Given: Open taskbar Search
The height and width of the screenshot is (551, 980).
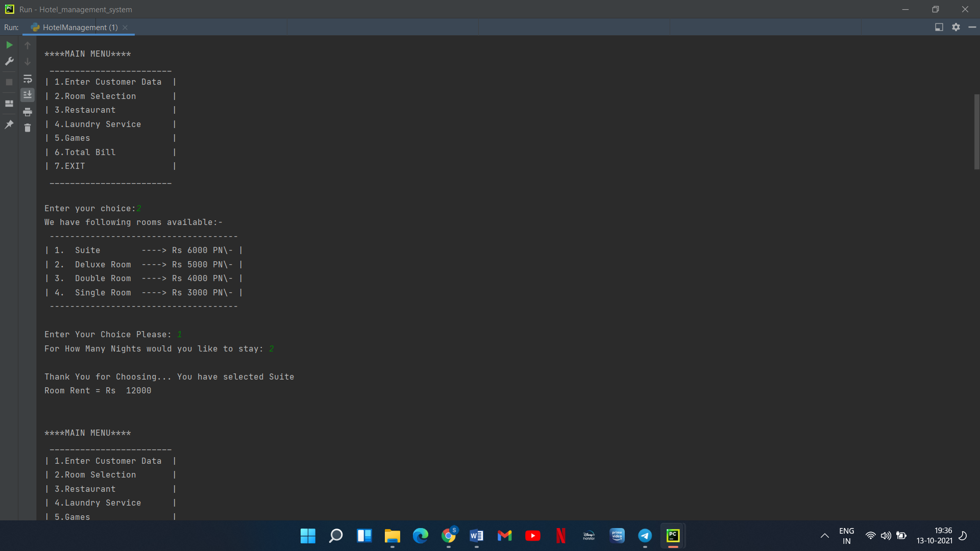Looking at the screenshot, I should pyautogui.click(x=336, y=536).
